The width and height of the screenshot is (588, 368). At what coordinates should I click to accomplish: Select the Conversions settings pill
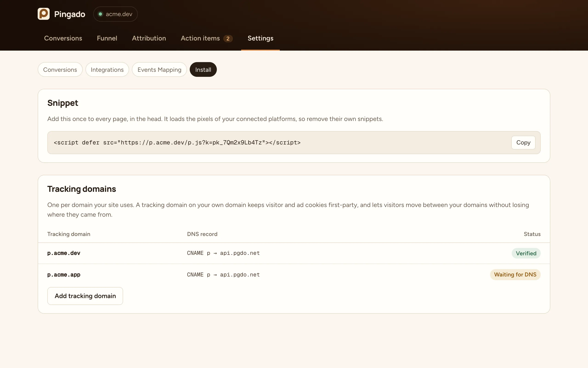60,70
